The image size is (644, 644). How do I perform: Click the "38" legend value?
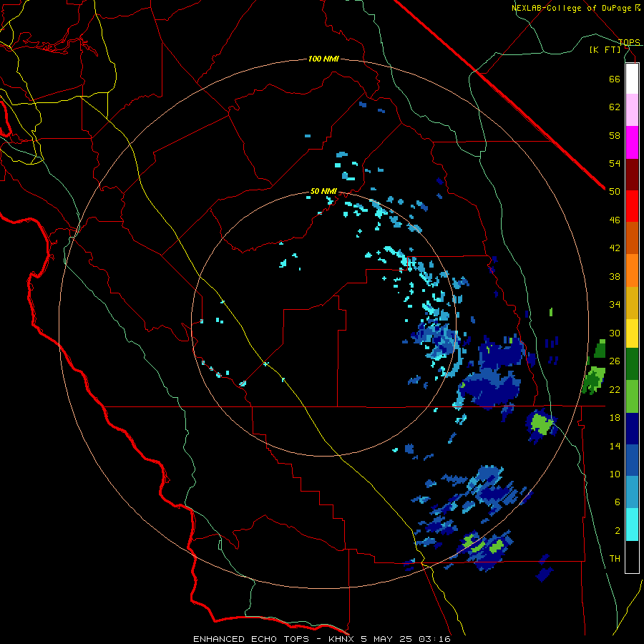tap(615, 276)
